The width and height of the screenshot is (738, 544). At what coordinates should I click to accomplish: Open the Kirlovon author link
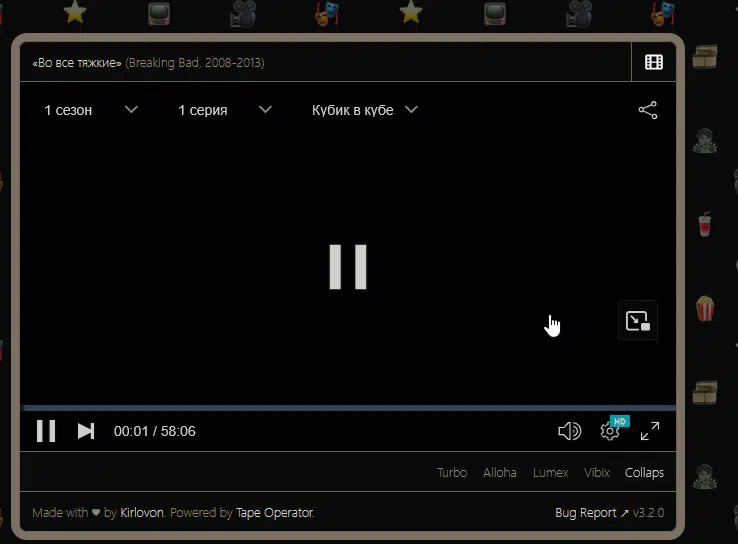click(x=142, y=512)
